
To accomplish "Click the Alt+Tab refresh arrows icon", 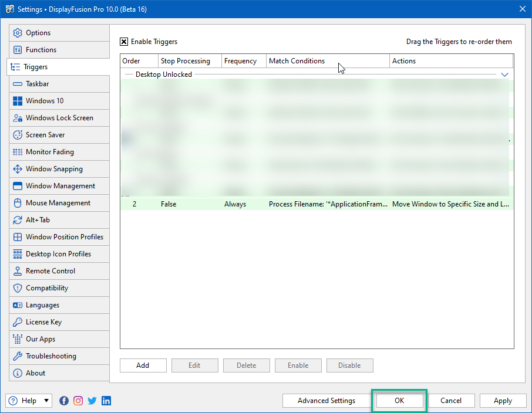I will tap(17, 220).
